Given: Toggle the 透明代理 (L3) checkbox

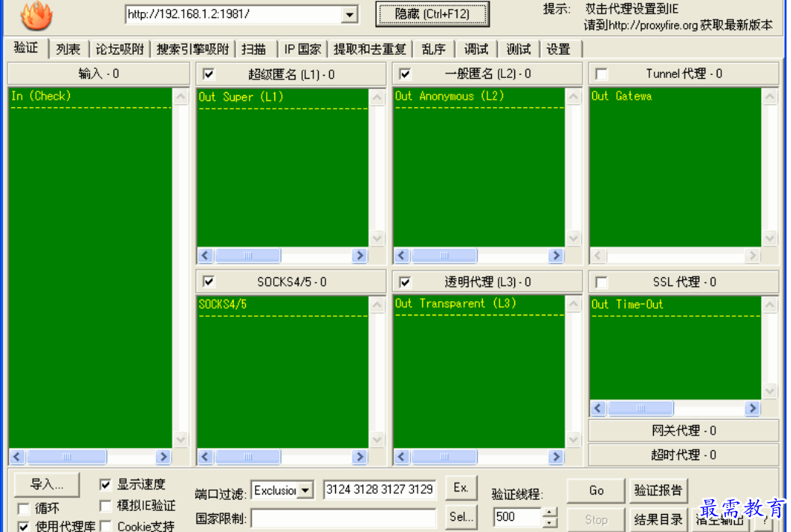Looking at the screenshot, I should pos(405,282).
